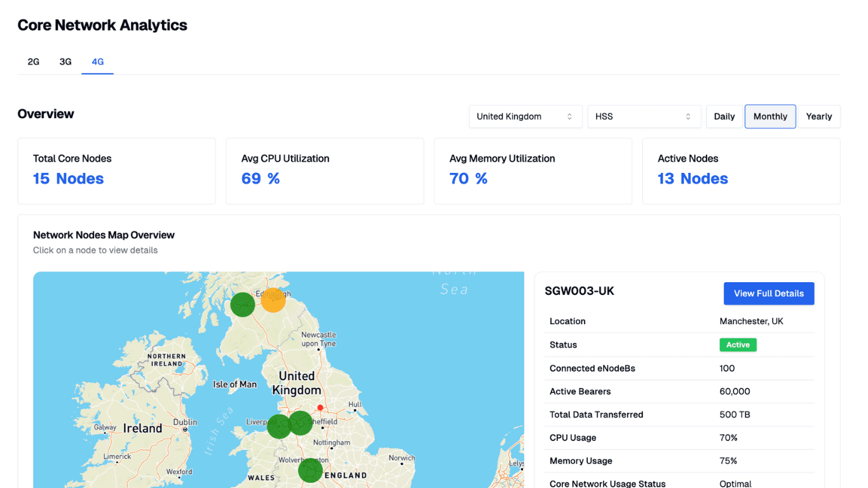Click the green Active status badge
Image resolution: width=868 pixels, height=488 pixels.
738,345
